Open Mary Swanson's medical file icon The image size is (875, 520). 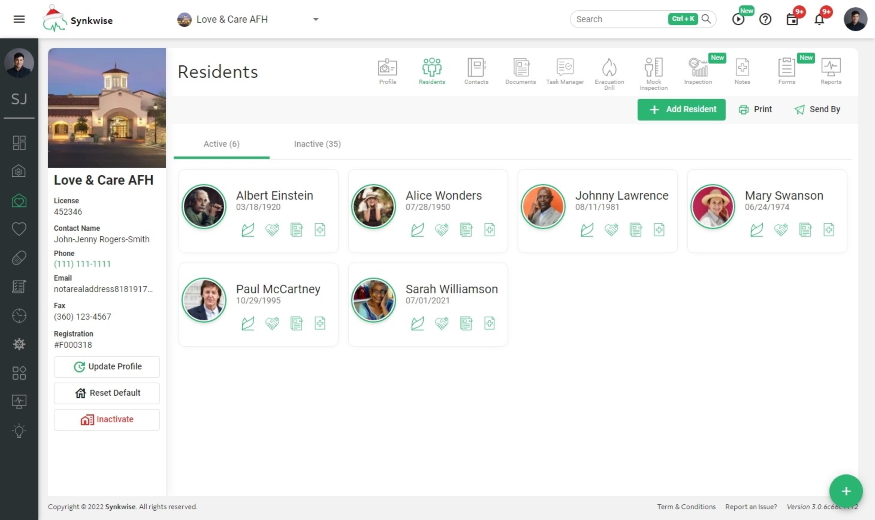pos(829,230)
